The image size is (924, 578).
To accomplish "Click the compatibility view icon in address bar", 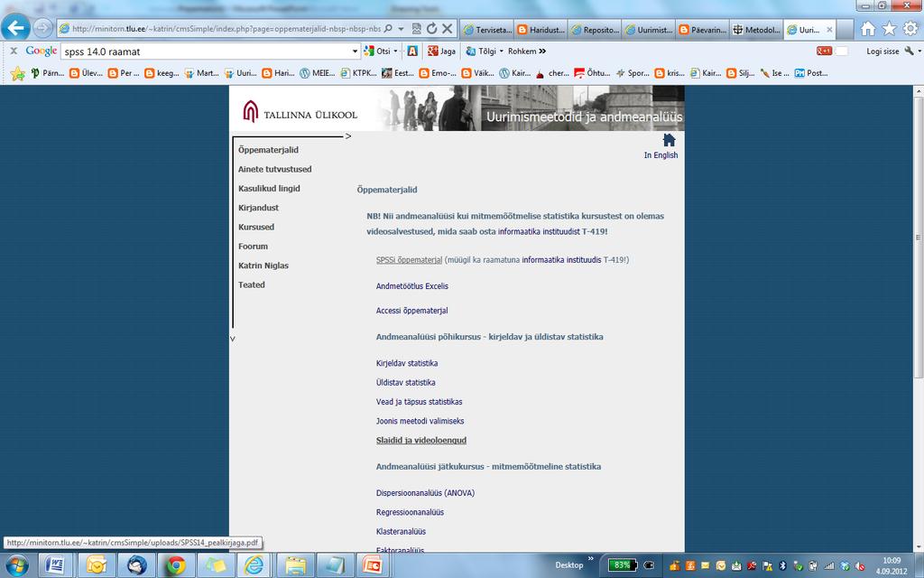I will coord(417,28).
